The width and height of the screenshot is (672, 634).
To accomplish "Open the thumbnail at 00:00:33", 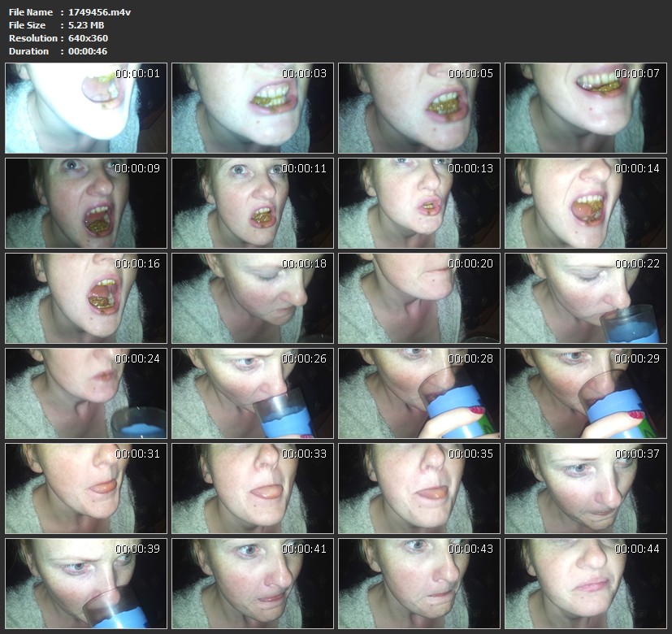I will tap(253, 489).
